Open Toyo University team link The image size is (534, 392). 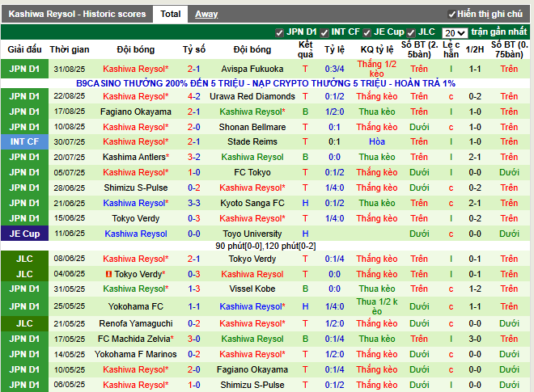(x=252, y=234)
